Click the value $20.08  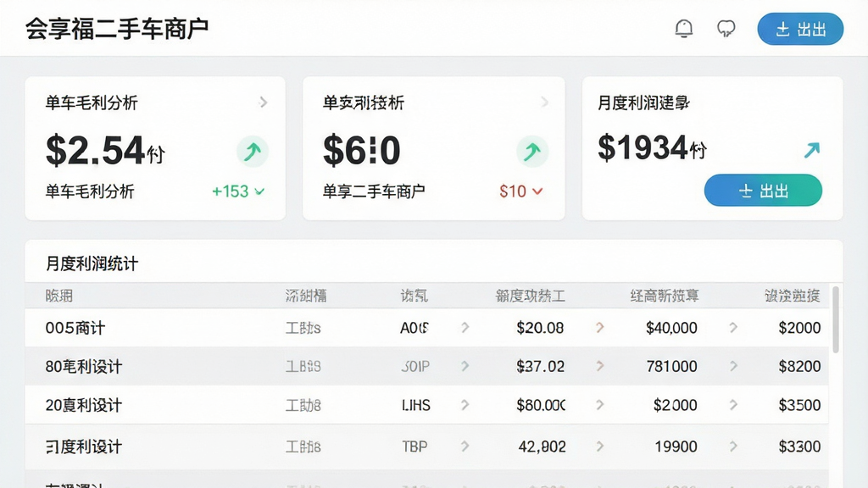tap(540, 328)
